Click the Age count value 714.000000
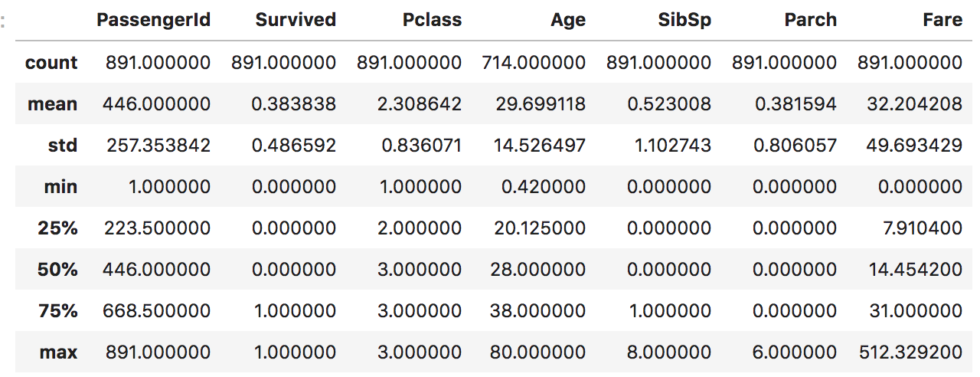The height and width of the screenshot is (377, 980). click(534, 62)
